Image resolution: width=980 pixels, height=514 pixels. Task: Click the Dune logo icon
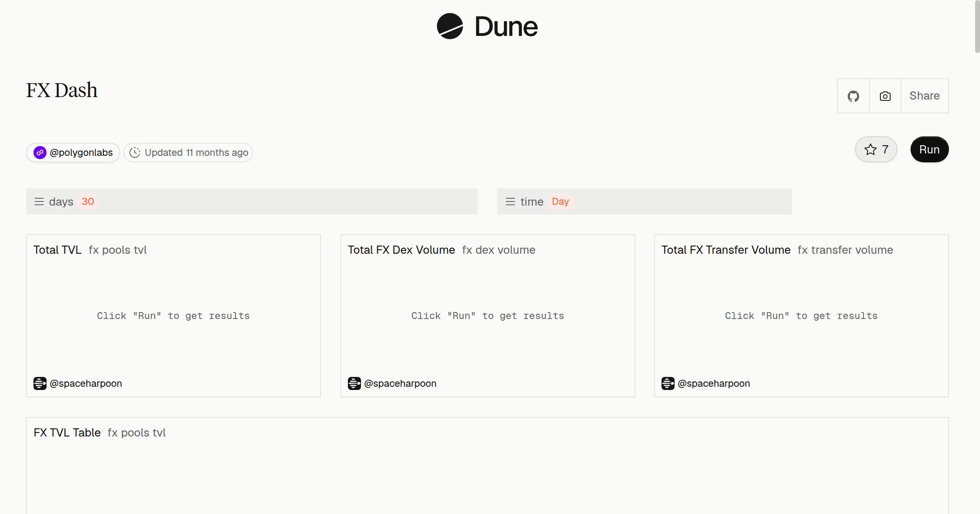(450, 26)
